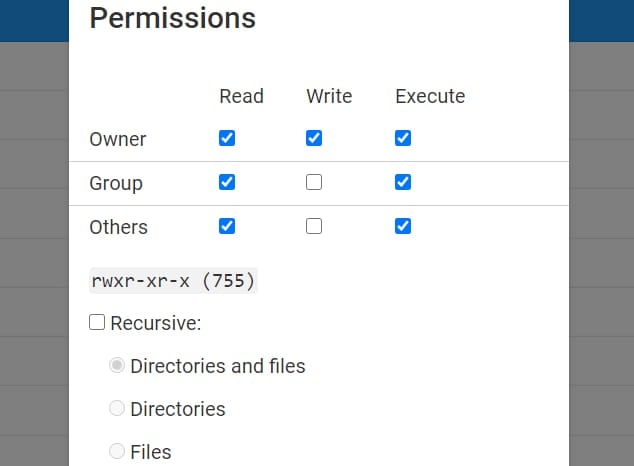Uncheck Owner Execute permission checkbox

(403, 138)
